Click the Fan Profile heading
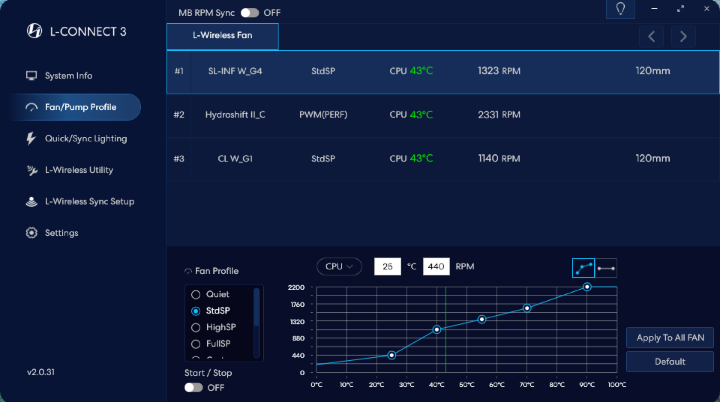This screenshot has width=720, height=402. pyautogui.click(x=217, y=271)
